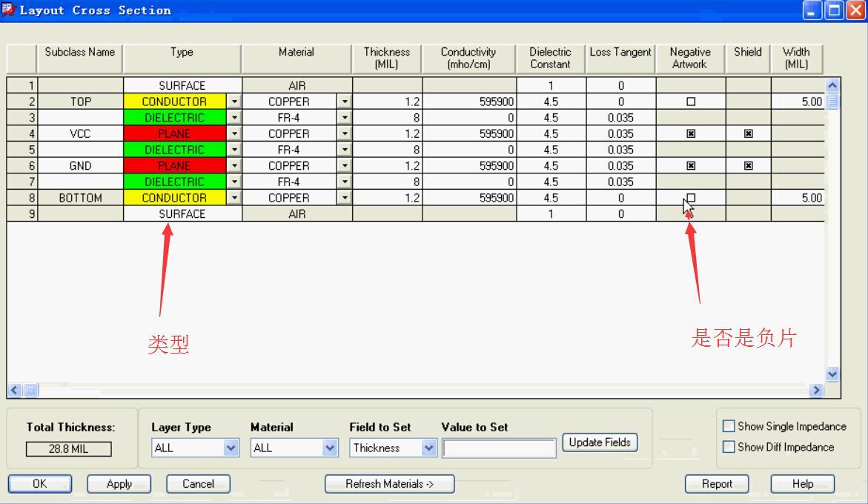This screenshot has height=504, width=868.
Task: Open Type dropdown for VCC row
Action: click(x=234, y=134)
